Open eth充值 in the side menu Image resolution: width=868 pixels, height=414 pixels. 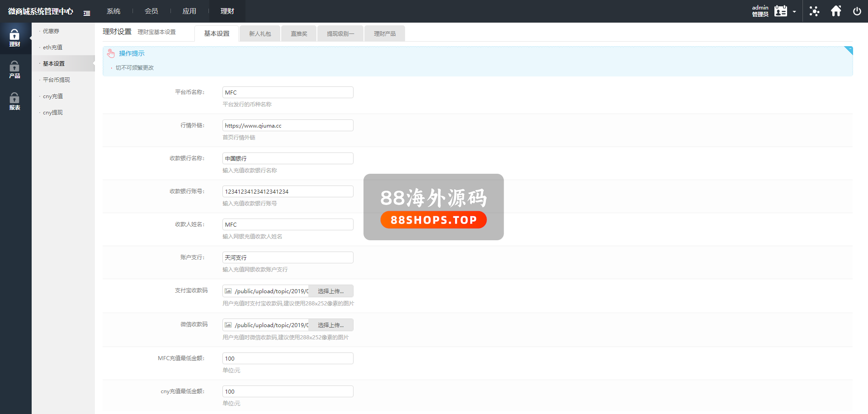pyautogui.click(x=53, y=48)
